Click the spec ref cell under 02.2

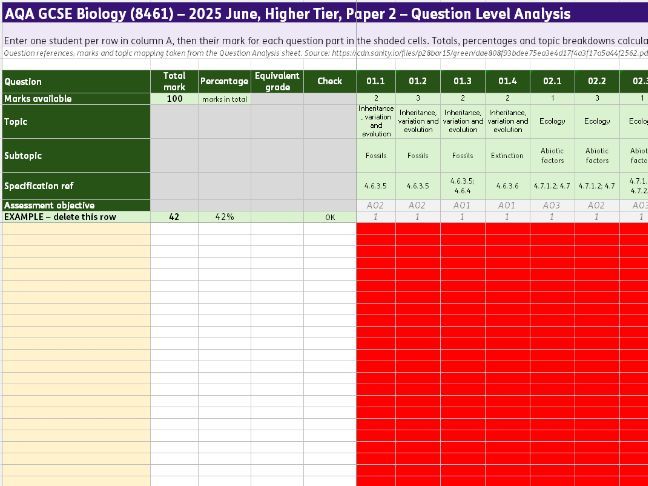597,186
